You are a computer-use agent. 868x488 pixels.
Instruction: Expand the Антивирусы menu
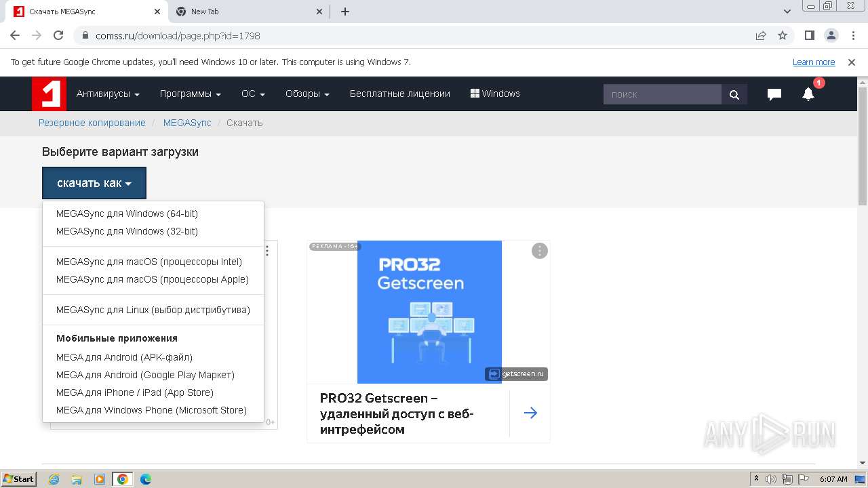(x=108, y=94)
